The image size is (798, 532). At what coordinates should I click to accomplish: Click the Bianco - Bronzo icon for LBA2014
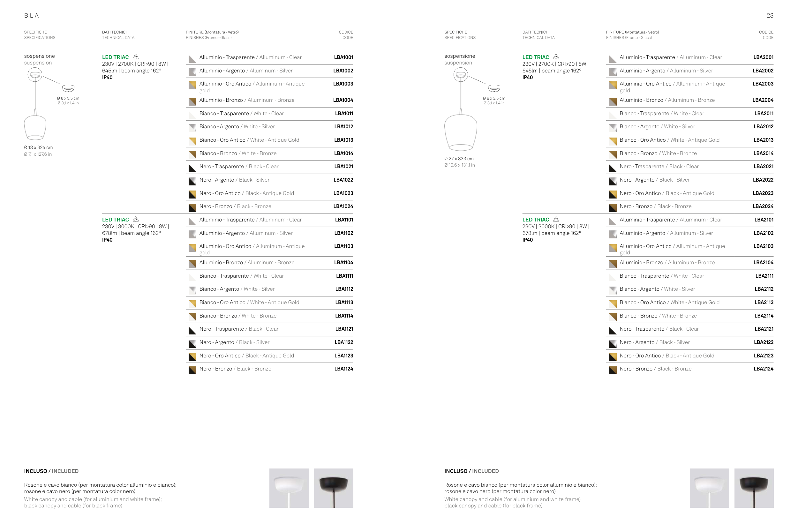(x=613, y=155)
